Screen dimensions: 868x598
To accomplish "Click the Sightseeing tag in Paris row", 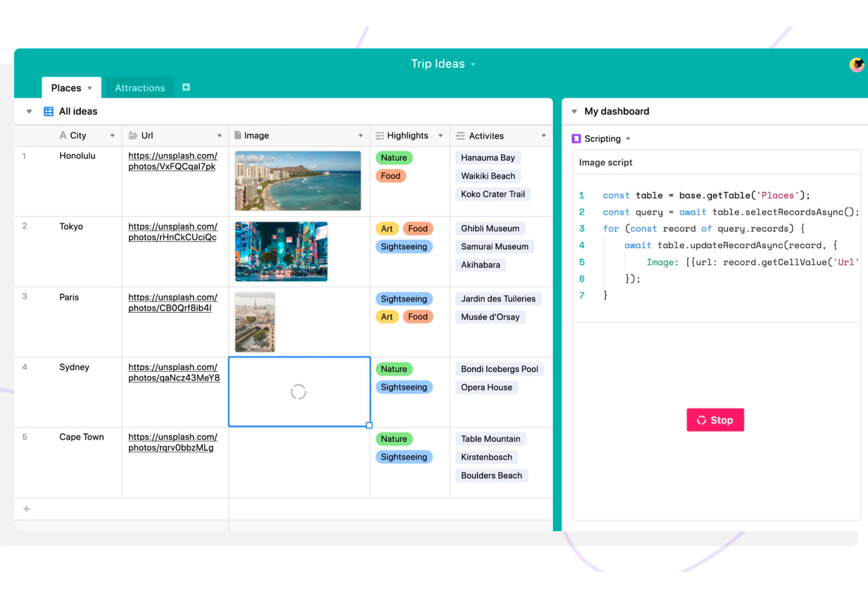I will coord(404,299).
